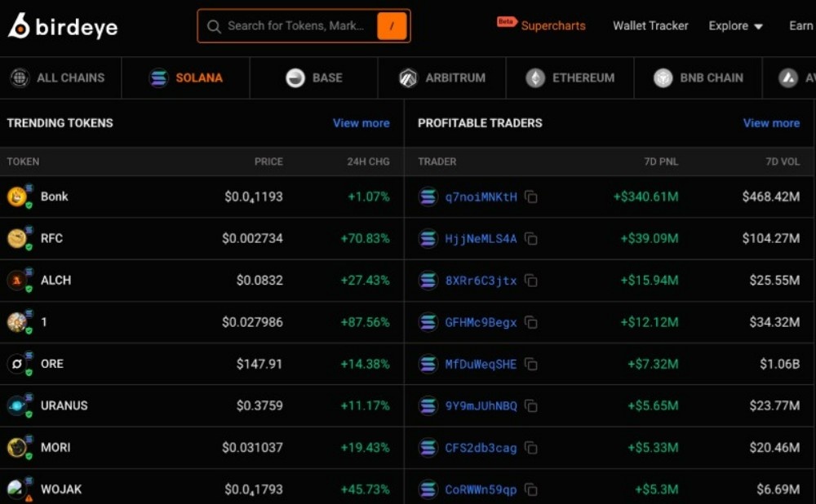This screenshot has width=816, height=504.
Task: Click the URANUS token icon
Action: pyautogui.click(x=17, y=405)
